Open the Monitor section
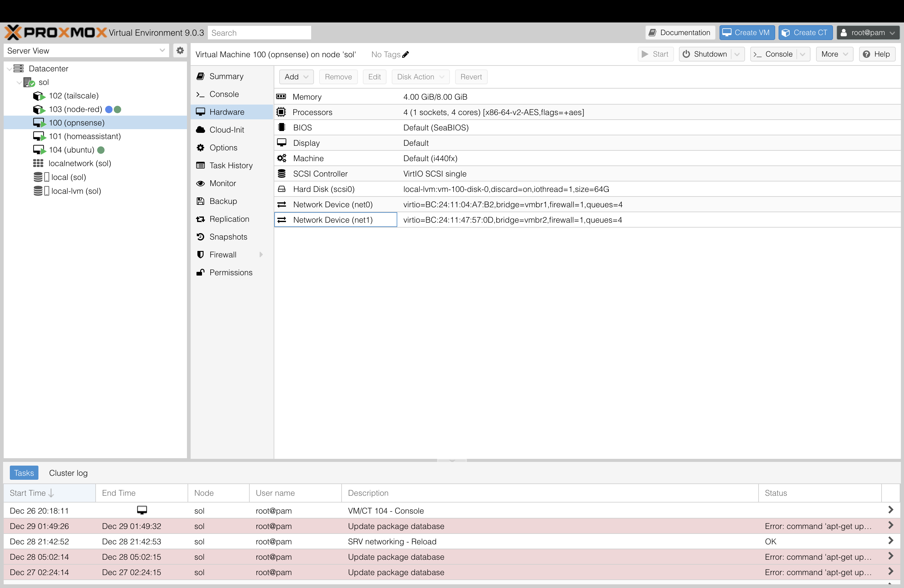Viewport: 904px width, 588px height. click(223, 183)
